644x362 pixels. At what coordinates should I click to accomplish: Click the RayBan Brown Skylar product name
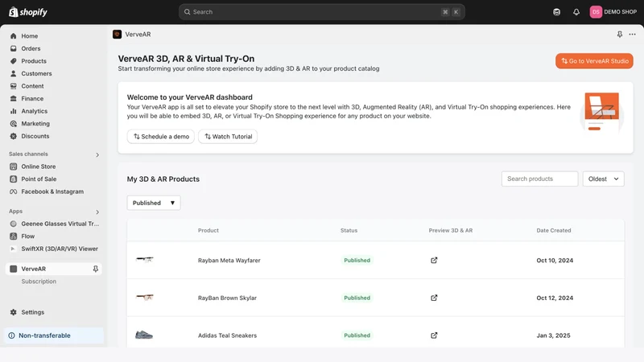coord(227,298)
